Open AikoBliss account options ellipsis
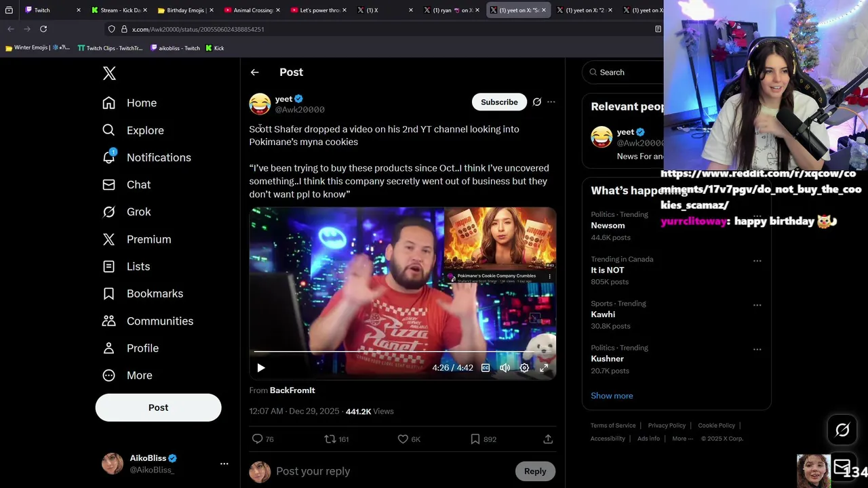Screen dimensions: 868x488 point(224,464)
